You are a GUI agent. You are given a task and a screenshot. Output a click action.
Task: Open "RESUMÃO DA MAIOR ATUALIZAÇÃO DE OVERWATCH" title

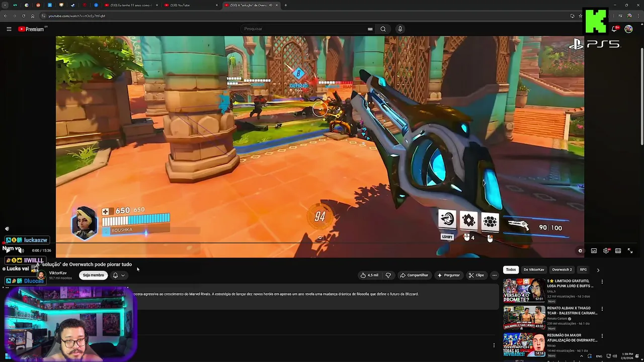[572, 337]
